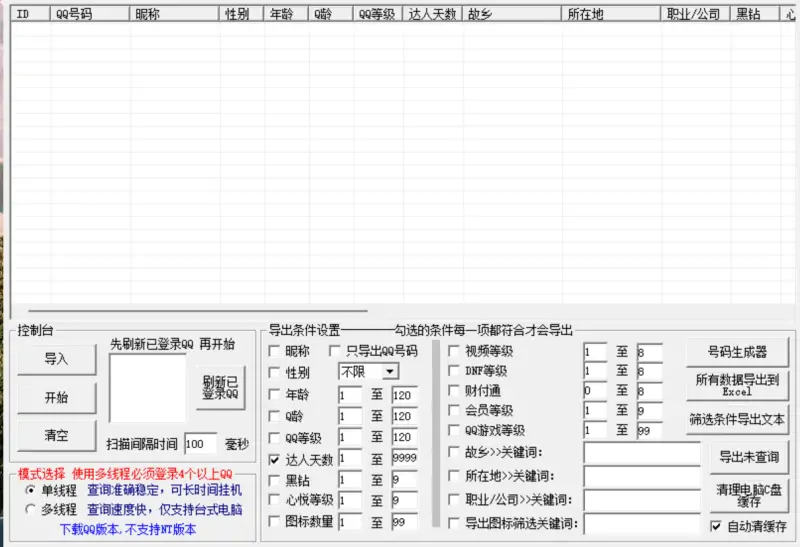Toggle the 自动清缓存 checkbox
Image resolution: width=800 pixels, height=547 pixels.
(716, 526)
